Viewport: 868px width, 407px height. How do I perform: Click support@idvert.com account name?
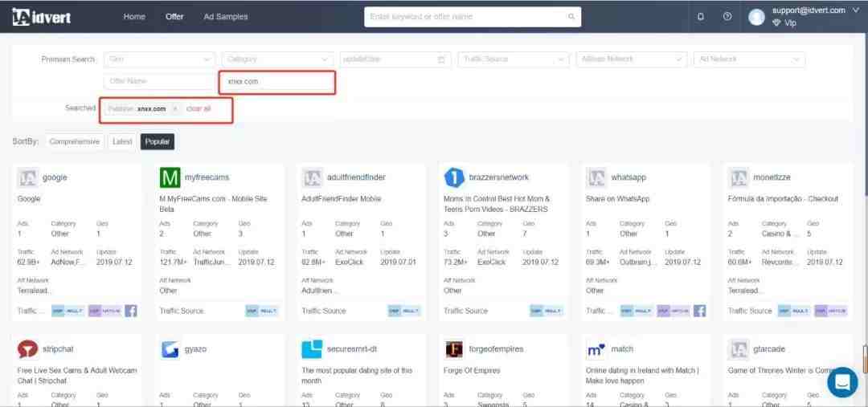(x=809, y=10)
